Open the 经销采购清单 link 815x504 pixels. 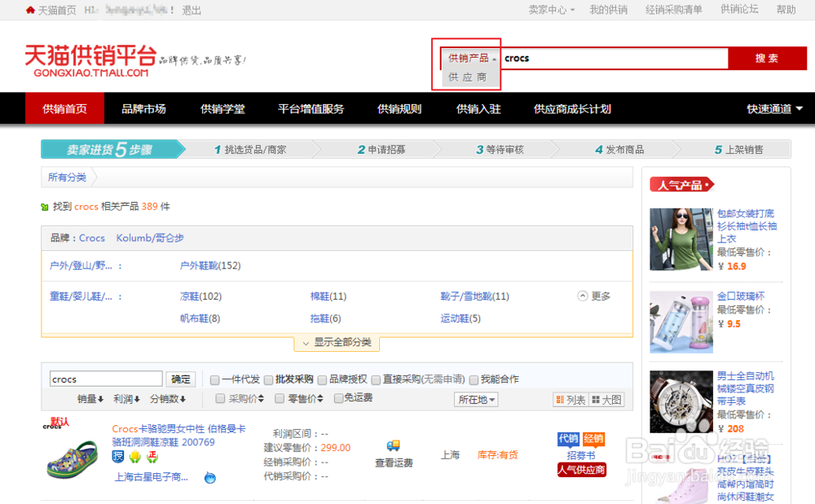[674, 10]
